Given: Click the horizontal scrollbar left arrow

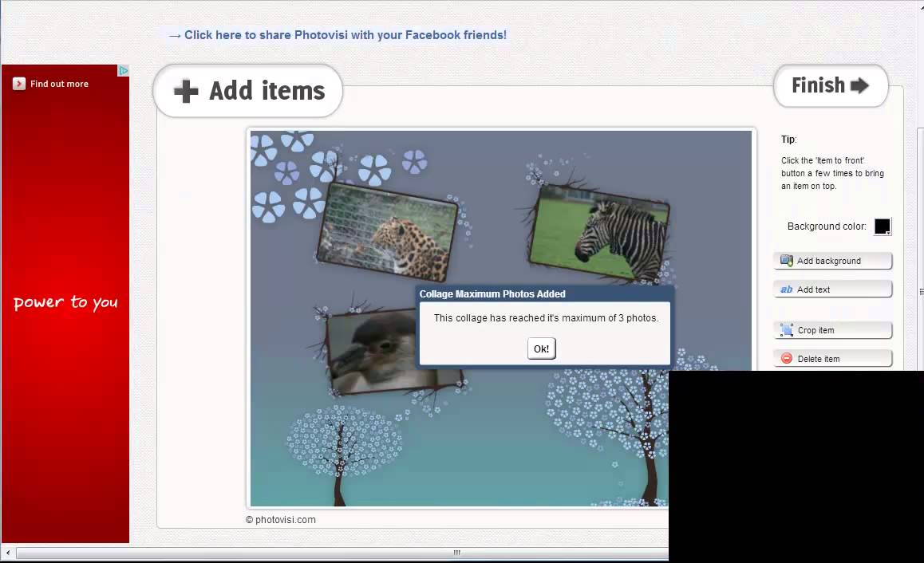Looking at the screenshot, I should [x=8, y=553].
